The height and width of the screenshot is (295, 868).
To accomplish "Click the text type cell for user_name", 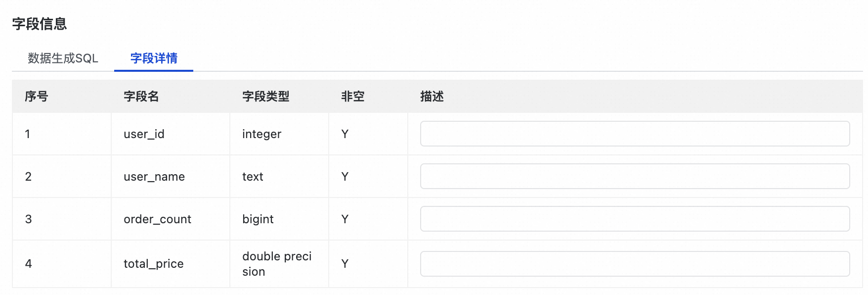I will click(x=253, y=177).
